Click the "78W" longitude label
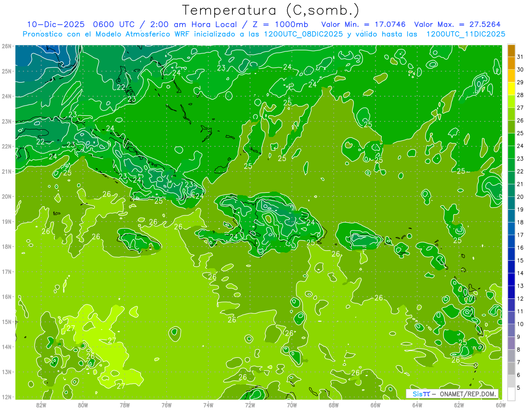 tap(125, 405)
